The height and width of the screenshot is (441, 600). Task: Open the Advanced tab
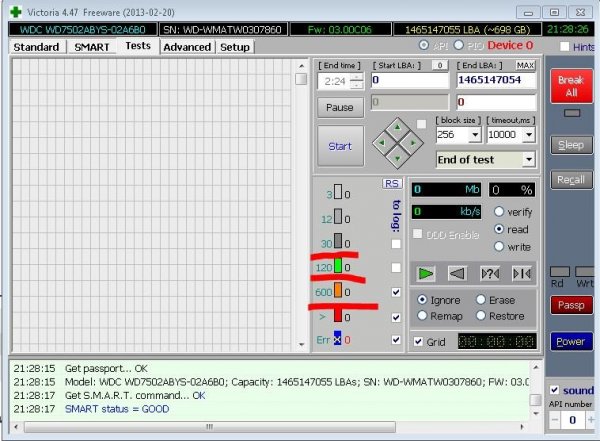pyautogui.click(x=187, y=47)
